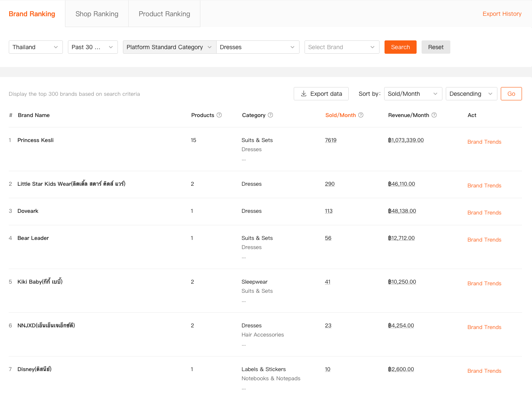532x394 pixels.
Task: View Brand Trends for Princess Kesli
Action: click(x=484, y=142)
